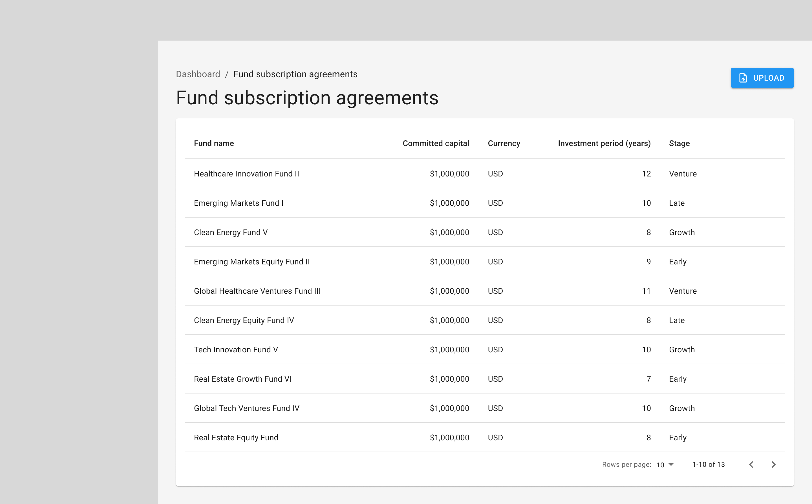
Task: Select Global Tech Ventures Fund IV name
Action: tap(247, 408)
